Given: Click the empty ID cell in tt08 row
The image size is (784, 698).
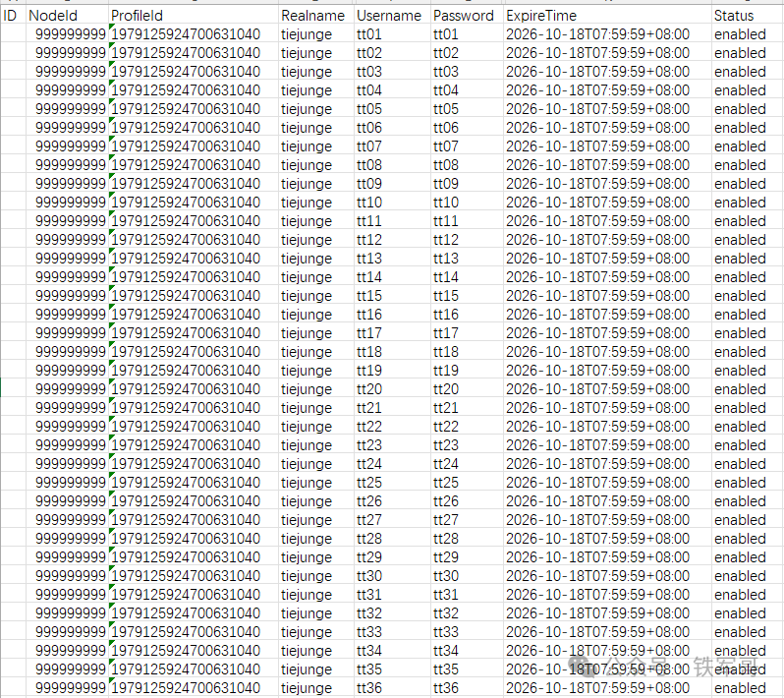Looking at the screenshot, I should point(12,165).
